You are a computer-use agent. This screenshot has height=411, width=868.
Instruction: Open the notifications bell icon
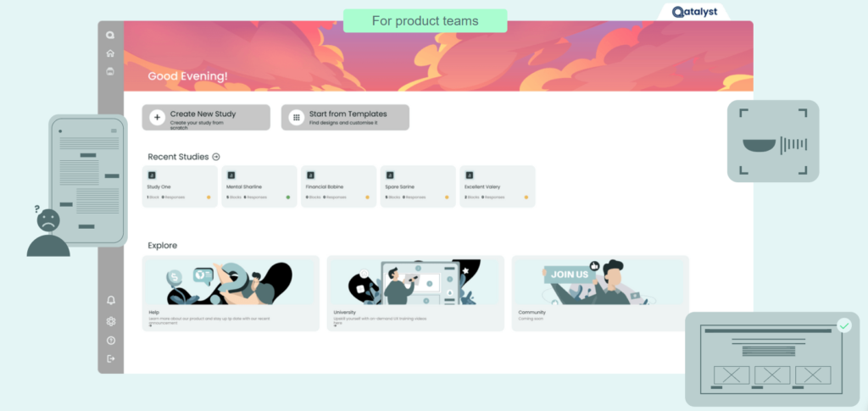(x=111, y=300)
